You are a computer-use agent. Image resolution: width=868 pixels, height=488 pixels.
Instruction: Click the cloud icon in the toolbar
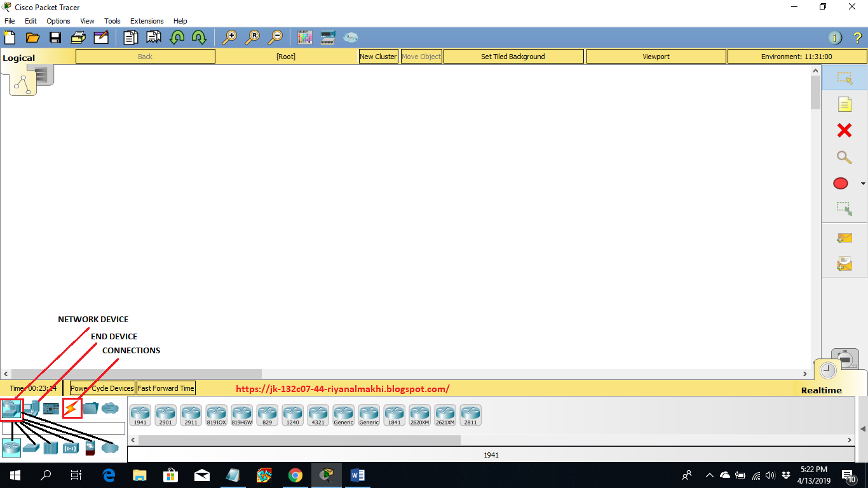tap(351, 37)
